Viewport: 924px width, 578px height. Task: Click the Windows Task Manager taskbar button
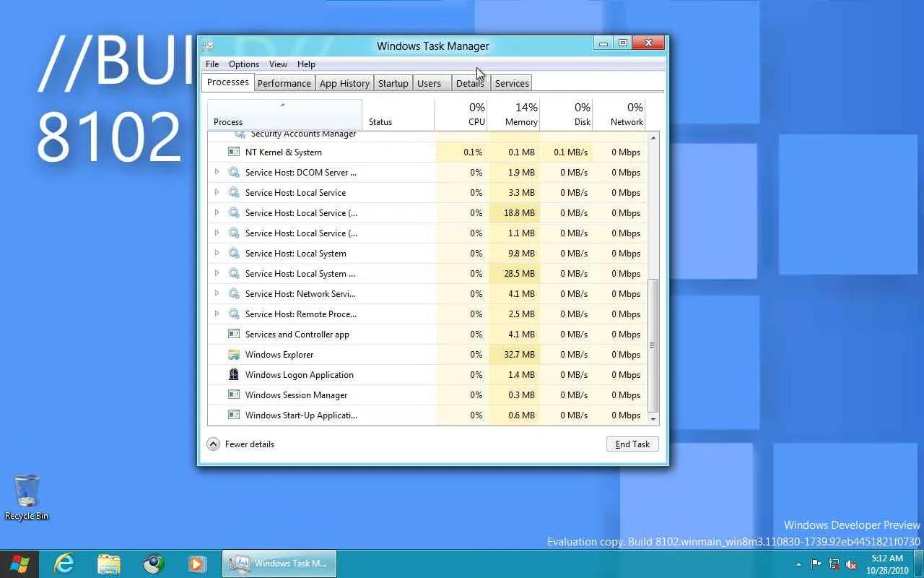click(279, 564)
